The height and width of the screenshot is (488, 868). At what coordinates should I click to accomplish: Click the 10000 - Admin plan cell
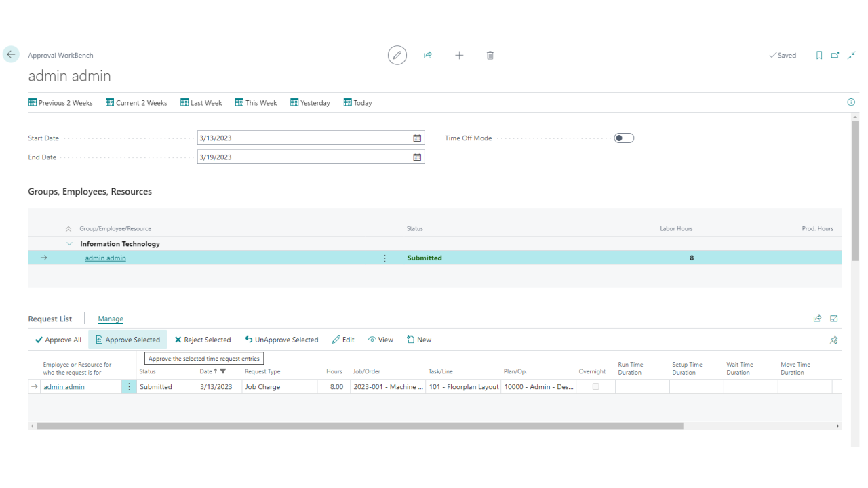click(x=539, y=386)
